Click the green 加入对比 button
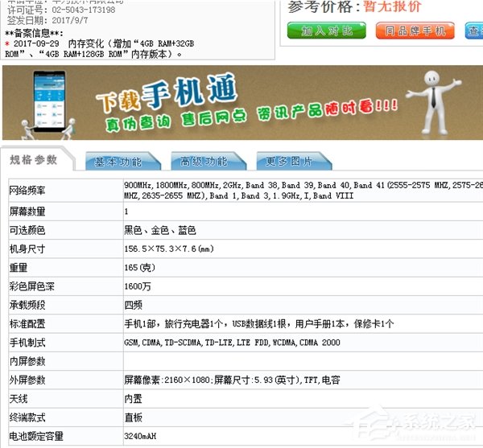Viewport: 483px width, 448px height. click(x=327, y=31)
